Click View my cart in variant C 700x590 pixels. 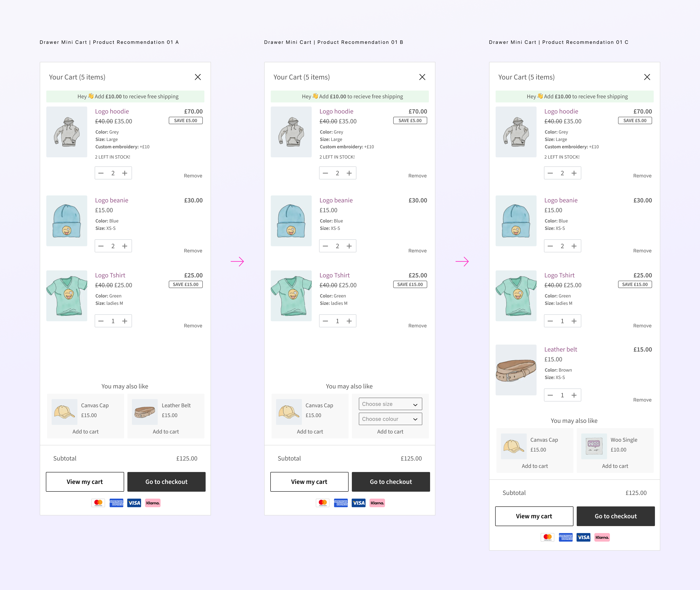pyautogui.click(x=534, y=516)
